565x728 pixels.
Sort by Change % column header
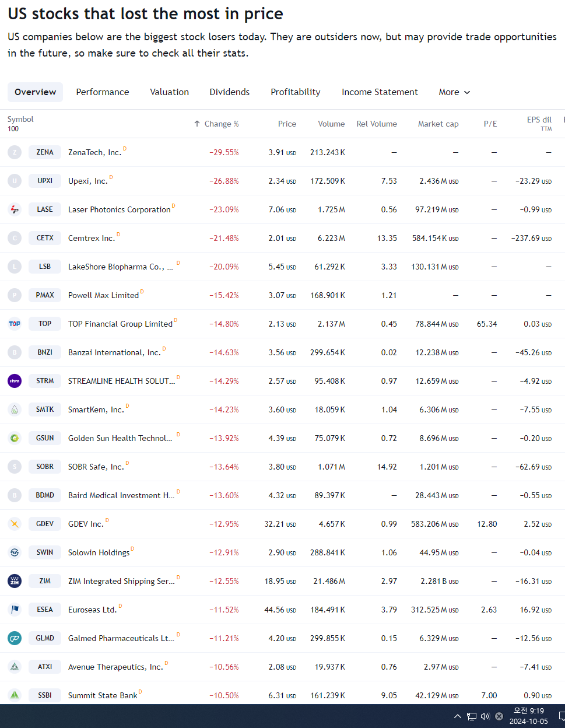coord(216,124)
